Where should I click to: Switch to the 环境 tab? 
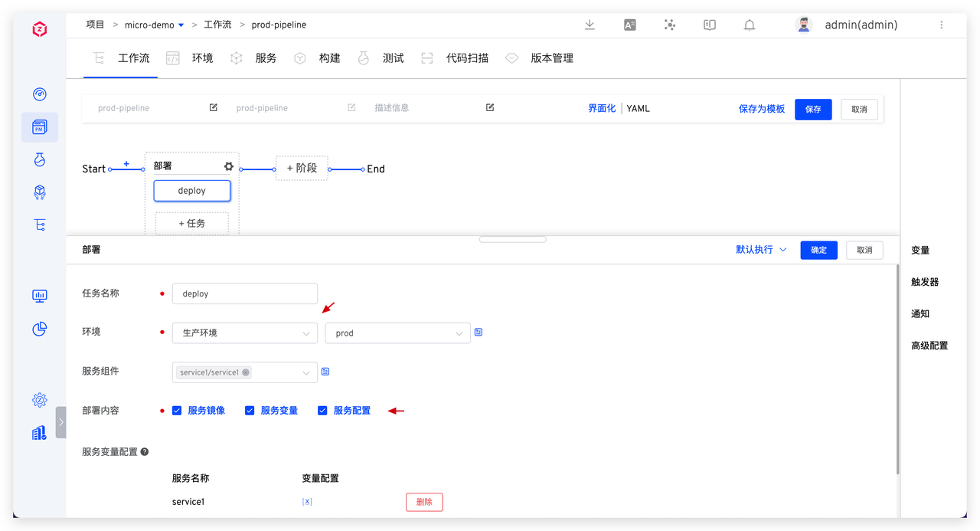pos(201,57)
